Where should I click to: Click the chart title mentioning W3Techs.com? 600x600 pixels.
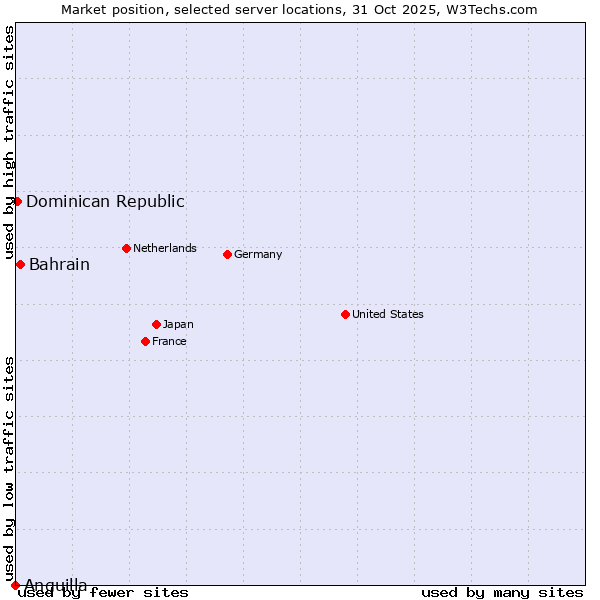pyautogui.click(x=299, y=9)
